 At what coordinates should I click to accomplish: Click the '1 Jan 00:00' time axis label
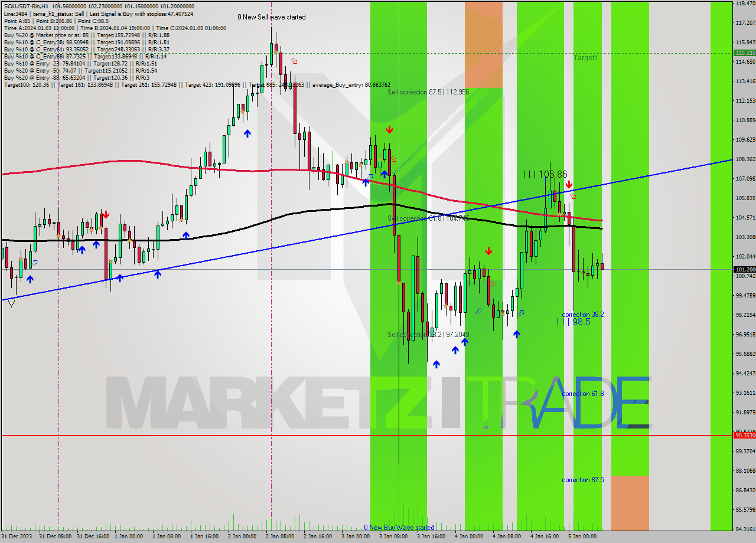pyautogui.click(x=129, y=537)
